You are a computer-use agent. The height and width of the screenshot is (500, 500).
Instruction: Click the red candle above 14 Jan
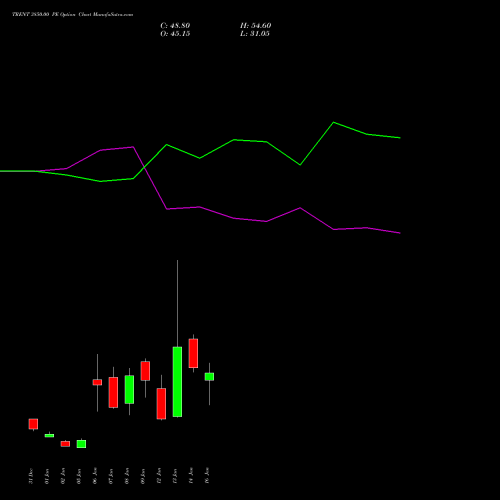tap(193, 353)
